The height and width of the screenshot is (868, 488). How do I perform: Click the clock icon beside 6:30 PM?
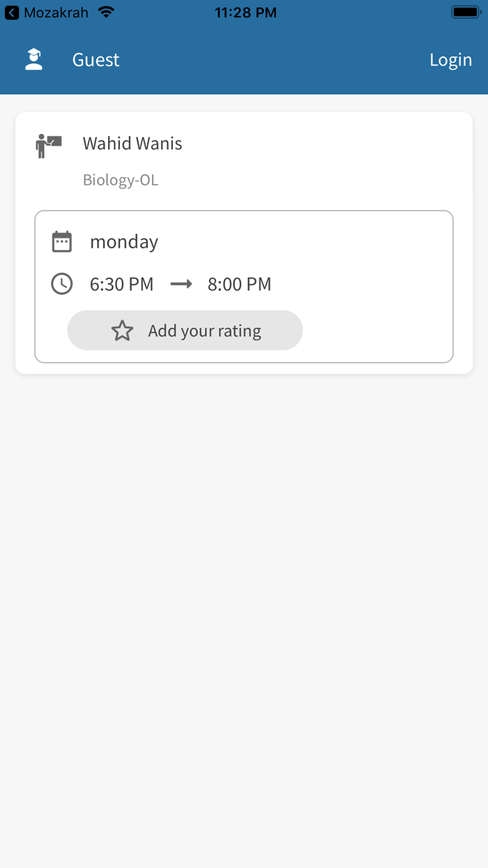62,284
